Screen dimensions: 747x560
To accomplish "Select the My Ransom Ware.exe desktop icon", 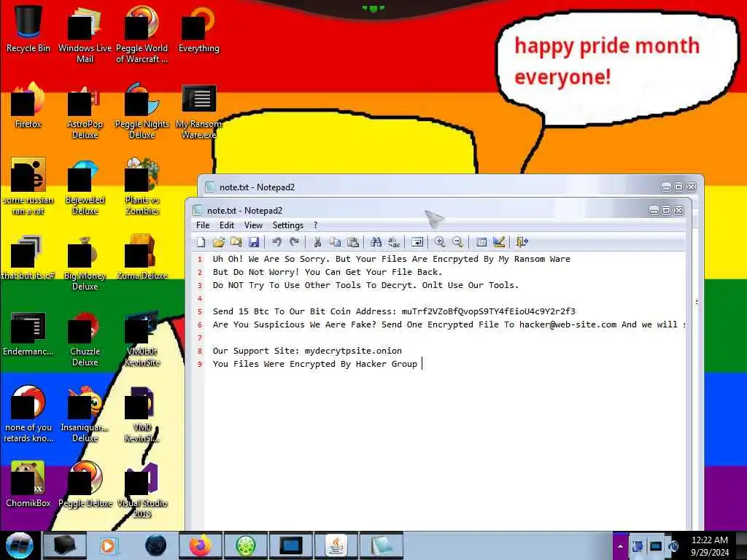I will pyautogui.click(x=198, y=111).
